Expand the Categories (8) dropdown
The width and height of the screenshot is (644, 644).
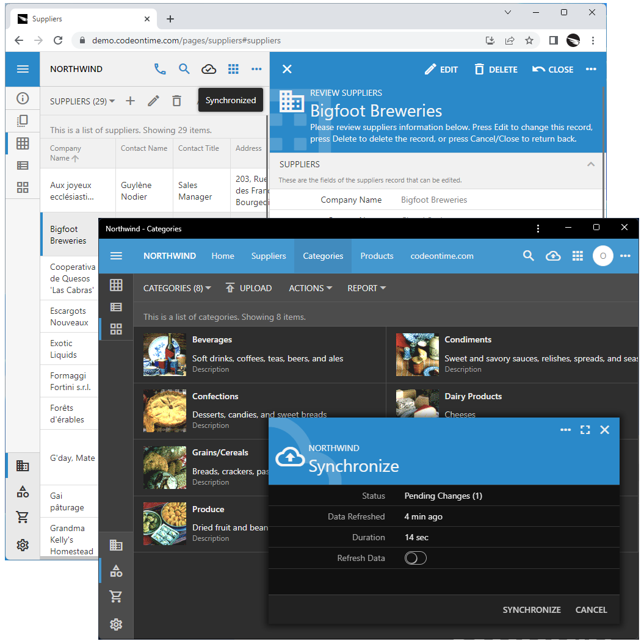pos(177,288)
